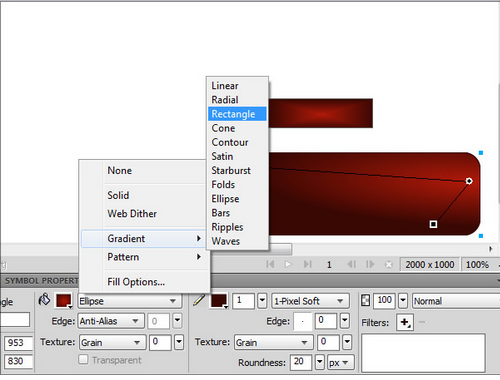This screenshot has width=500, height=380.
Task: Open the stroke color swatch
Action: click(x=219, y=301)
